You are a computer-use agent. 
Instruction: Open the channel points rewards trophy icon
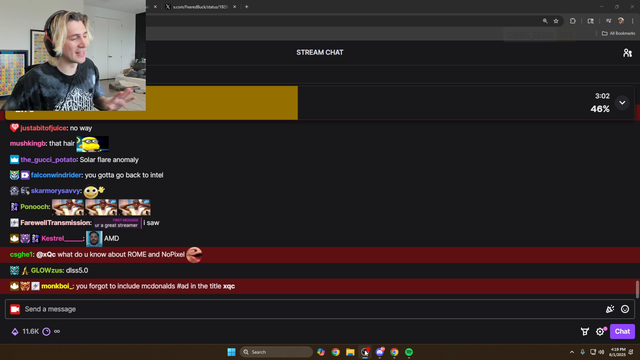585,331
